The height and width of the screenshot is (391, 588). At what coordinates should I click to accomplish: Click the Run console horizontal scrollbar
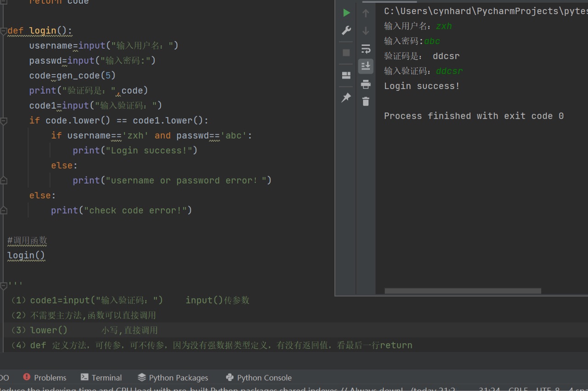[463, 291]
